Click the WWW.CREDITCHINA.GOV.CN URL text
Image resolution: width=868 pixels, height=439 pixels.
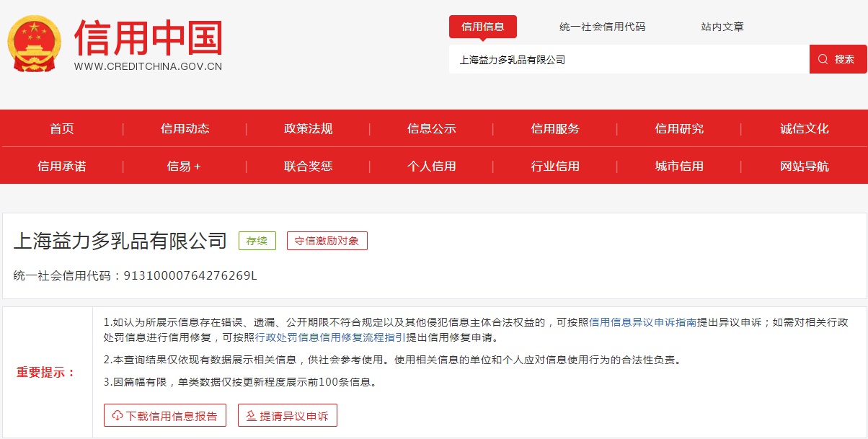tap(149, 66)
